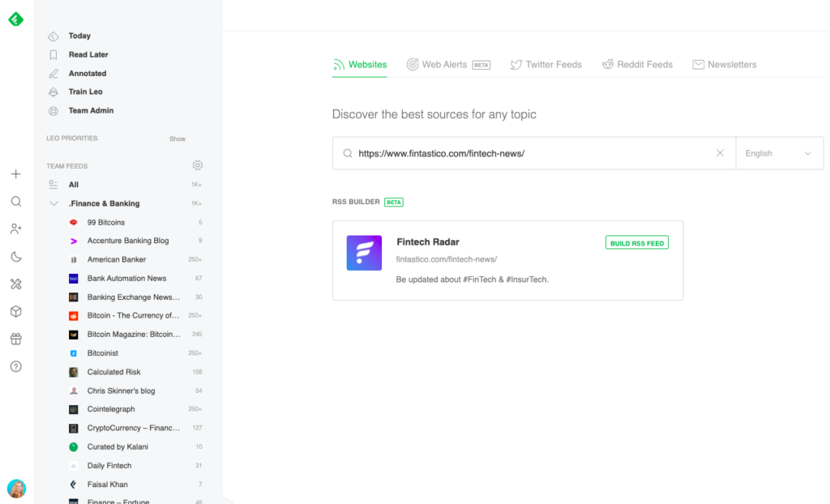Click the Fintech Radar logo thumbnail
Screen dimensions: 830x504
click(364, 252)
